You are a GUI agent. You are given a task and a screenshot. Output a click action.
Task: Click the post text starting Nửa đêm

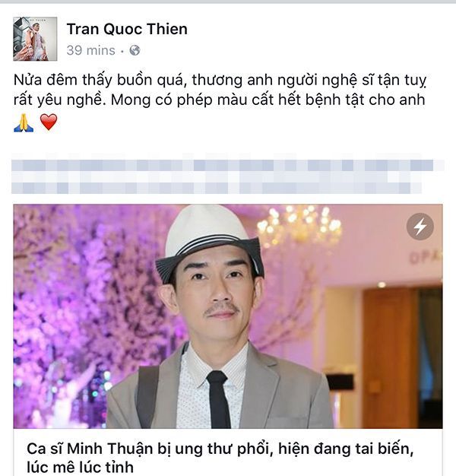220,90
